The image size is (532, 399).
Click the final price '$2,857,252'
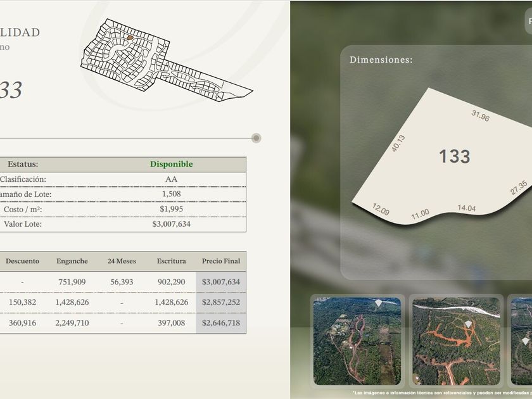(x=221, y=302)
